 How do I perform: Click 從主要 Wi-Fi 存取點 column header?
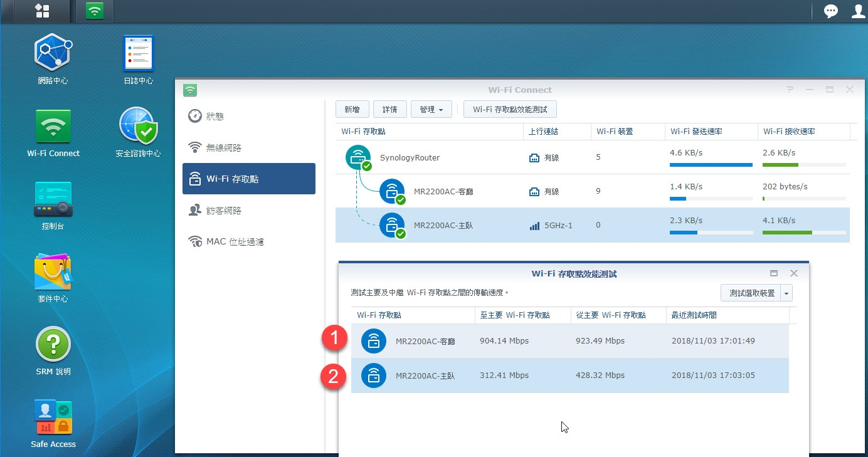click(618, 315)
